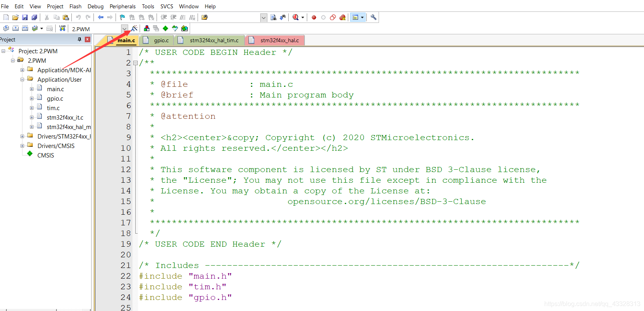This screenshot has width=644, height=311.
Task: Select tim.c in the project tree
Action: tap(53, 108)
